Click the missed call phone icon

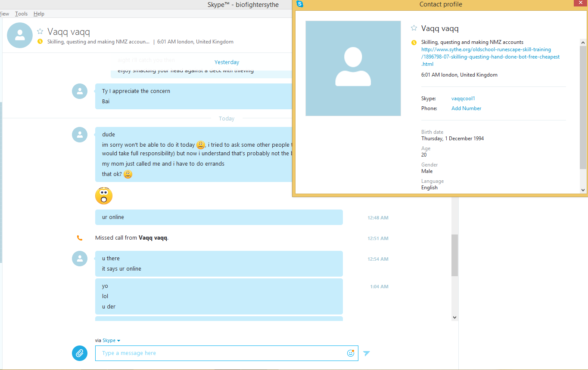pyautogui.click(x=79, y=237)
